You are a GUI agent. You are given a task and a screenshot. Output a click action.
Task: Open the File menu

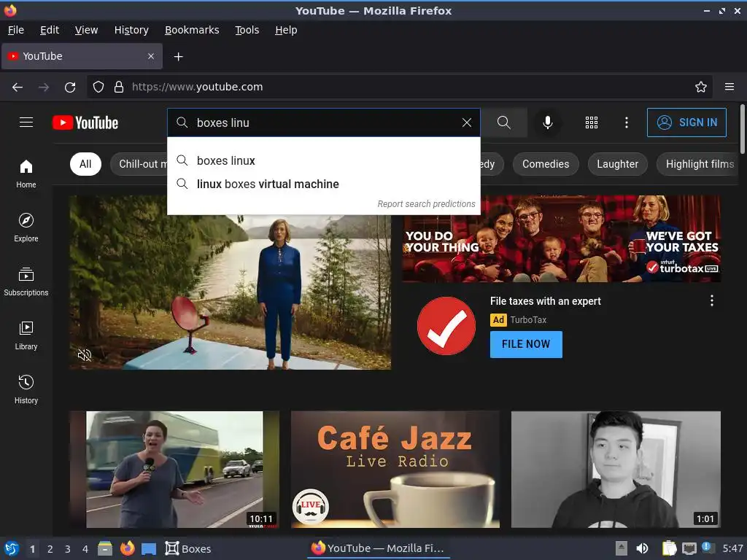(16, 30)
